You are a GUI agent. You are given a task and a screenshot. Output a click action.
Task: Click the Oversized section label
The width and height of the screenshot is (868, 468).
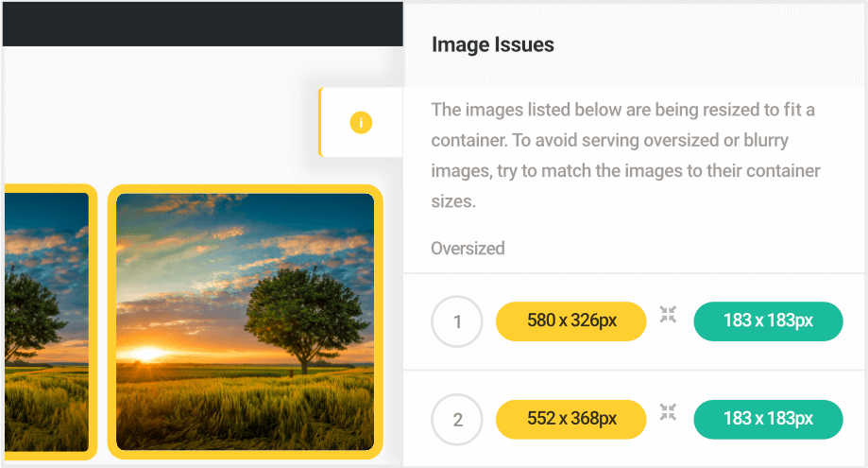468,249
